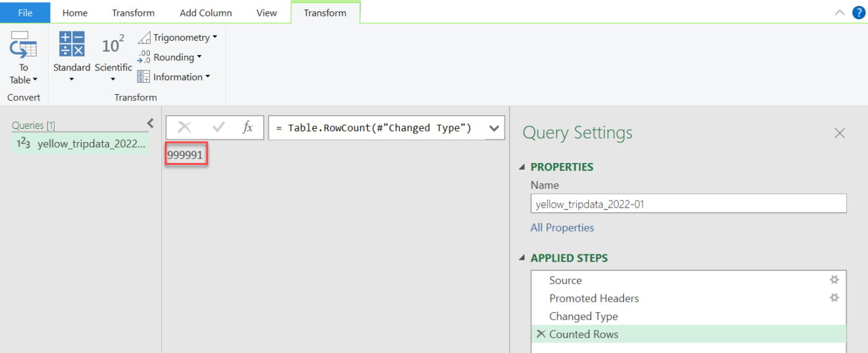Collapse the Queries pane chevron
Screen dimensions: 868x353
click(150, 123)
